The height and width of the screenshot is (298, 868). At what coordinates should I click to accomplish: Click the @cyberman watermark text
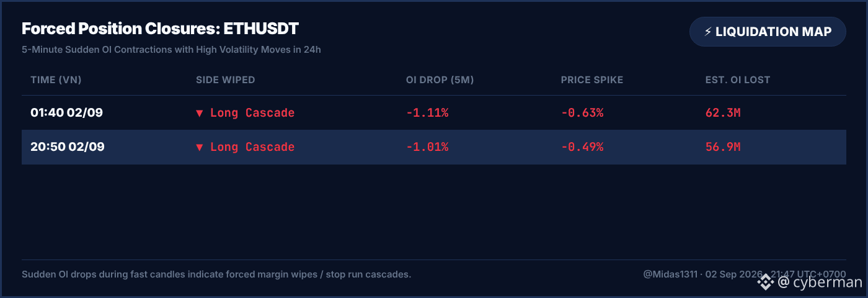(x=820, y=282)
